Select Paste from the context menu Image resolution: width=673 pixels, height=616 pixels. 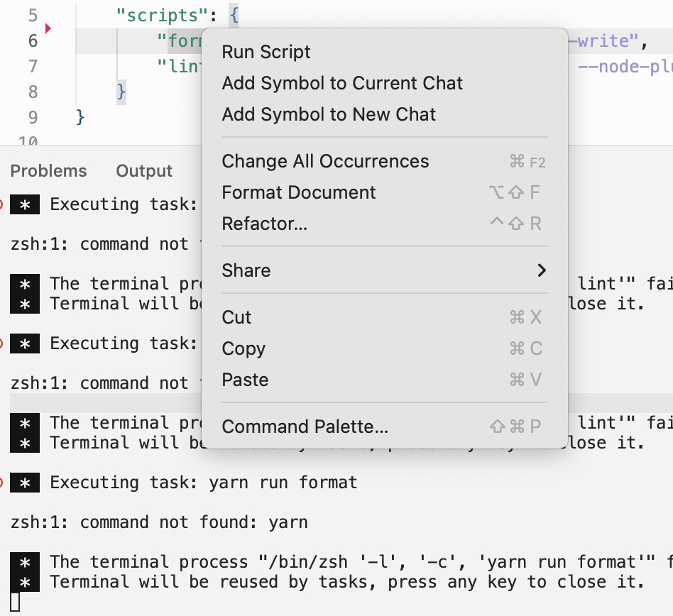pos(245,380)
